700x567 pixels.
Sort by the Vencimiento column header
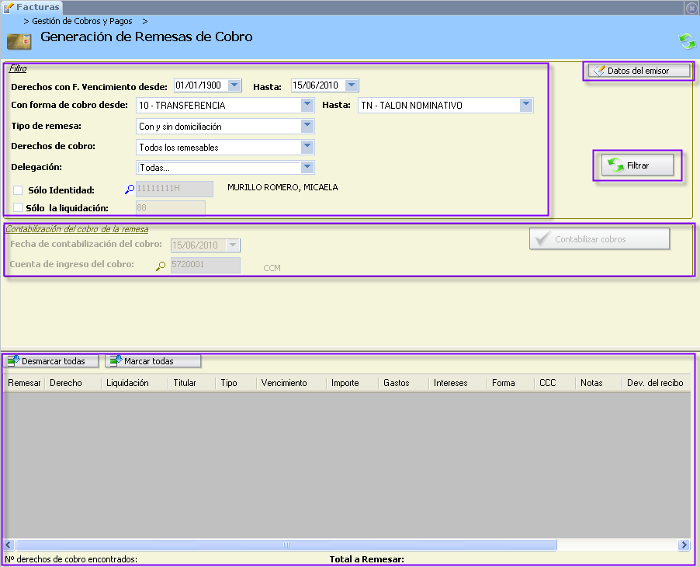(283, 383)
